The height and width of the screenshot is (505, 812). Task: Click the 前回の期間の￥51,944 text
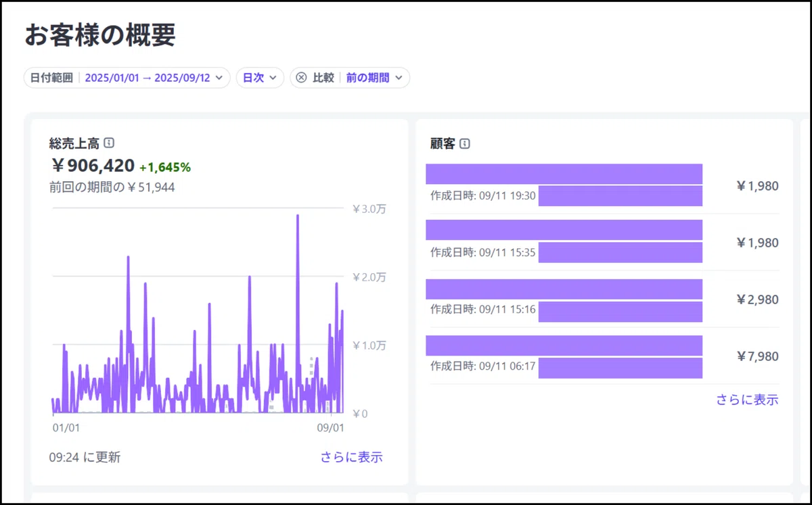click(x=112, y=187)
